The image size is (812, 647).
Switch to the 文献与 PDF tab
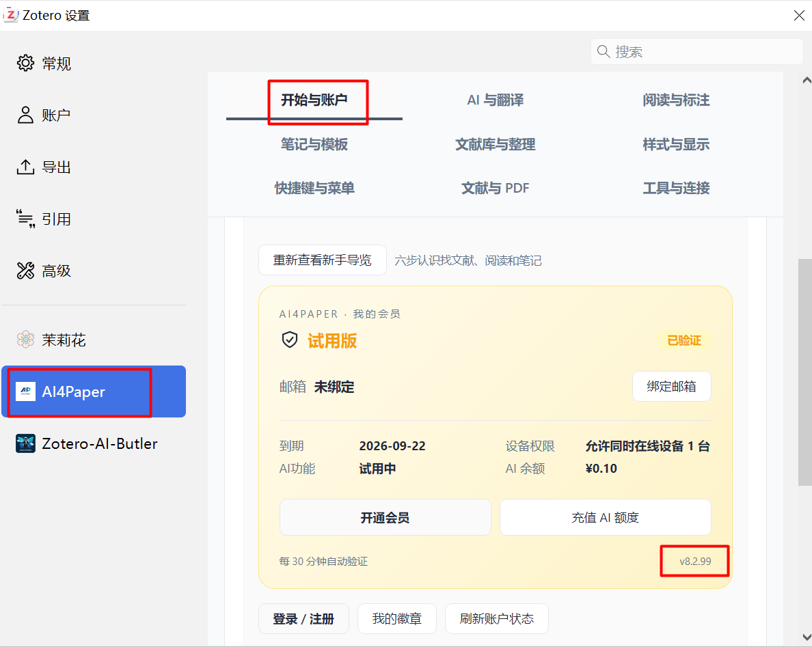click(495, 188)
